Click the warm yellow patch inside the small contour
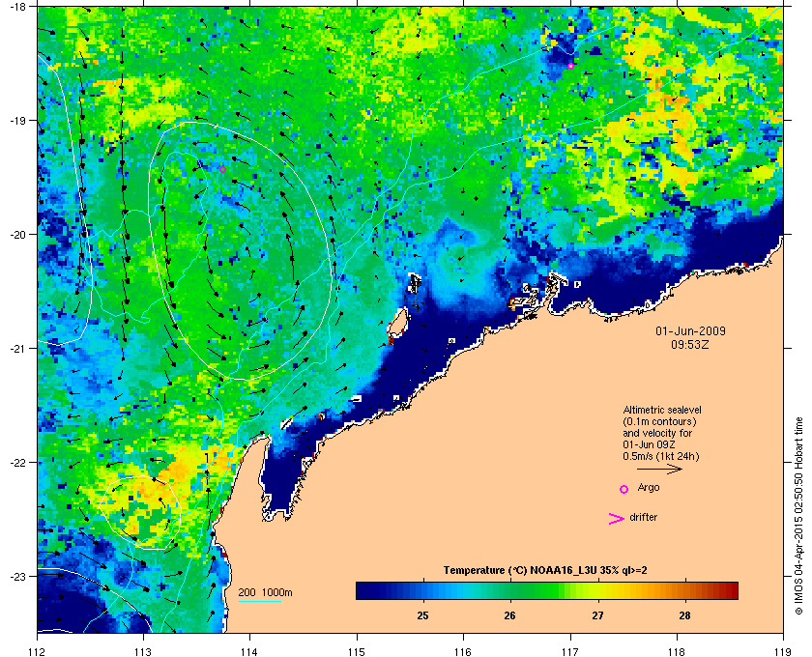This screenshot has height=657, width=812. click(x=140, y=510)
